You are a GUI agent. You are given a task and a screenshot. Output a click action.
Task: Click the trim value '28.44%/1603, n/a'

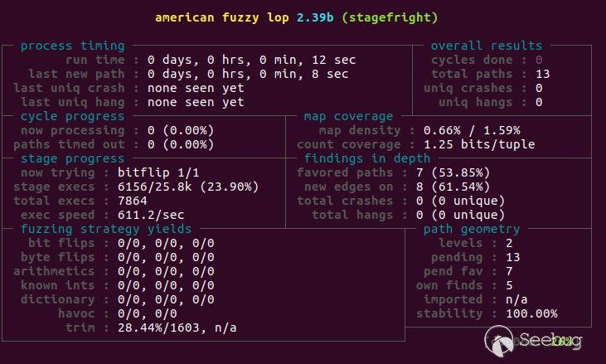click(177, 328)
